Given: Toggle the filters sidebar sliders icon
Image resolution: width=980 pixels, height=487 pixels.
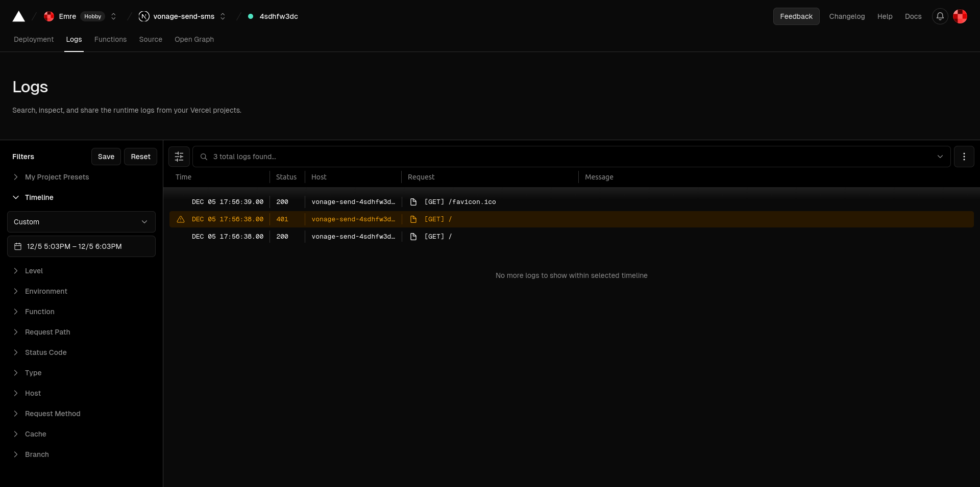Looking at the screenshot, I should 179,157.
